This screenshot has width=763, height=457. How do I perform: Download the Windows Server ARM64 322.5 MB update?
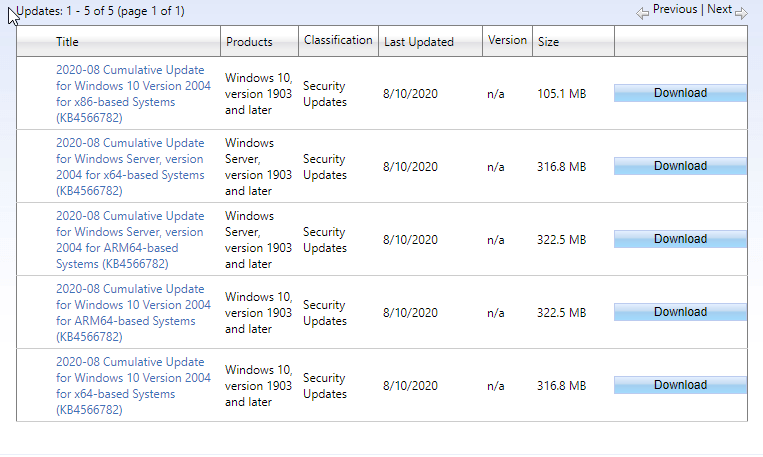pos(680,240)
